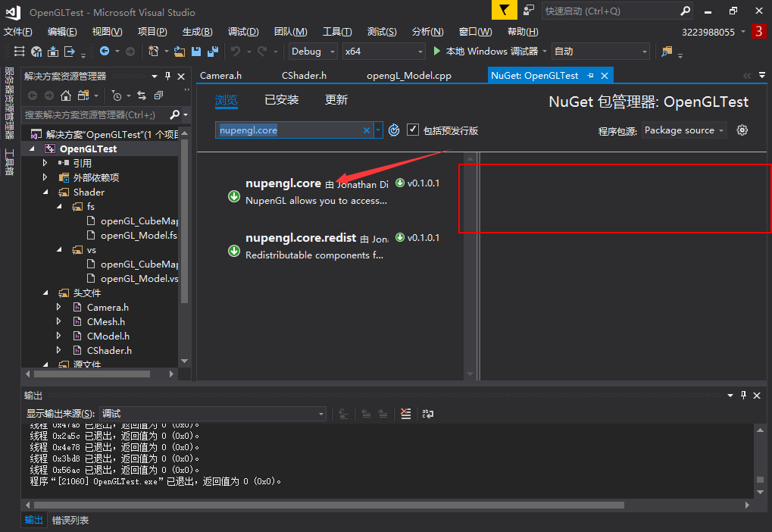Click the notifications badge showing 3
Image resolution: width=772 pixels, height=532 pixels.
tap(758, 32)
